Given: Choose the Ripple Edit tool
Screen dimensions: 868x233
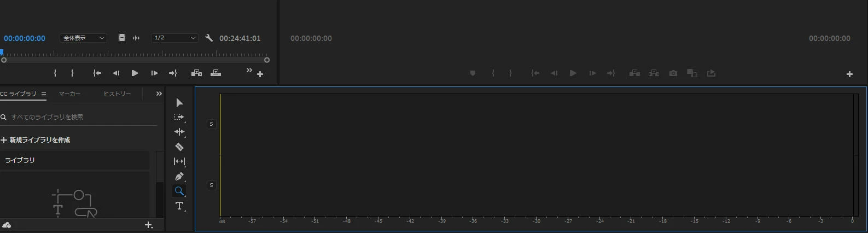Looking at the screenshot, I should pos(179,132).
